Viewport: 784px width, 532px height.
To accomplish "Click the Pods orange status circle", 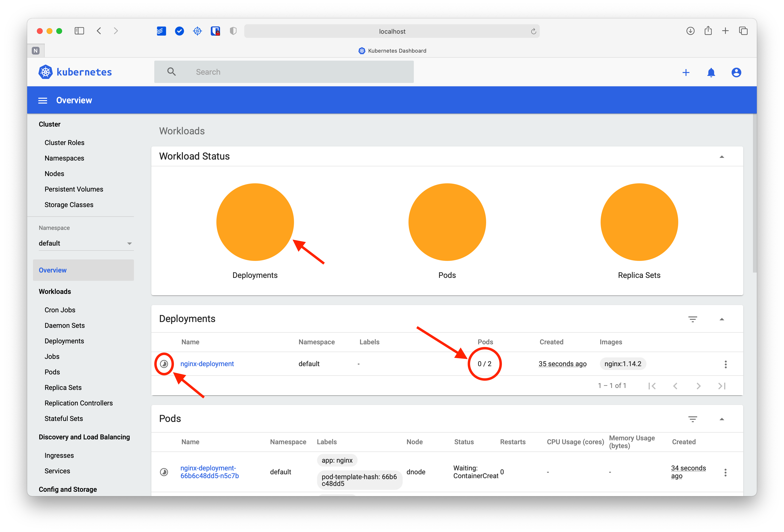I will click(447, 222).
